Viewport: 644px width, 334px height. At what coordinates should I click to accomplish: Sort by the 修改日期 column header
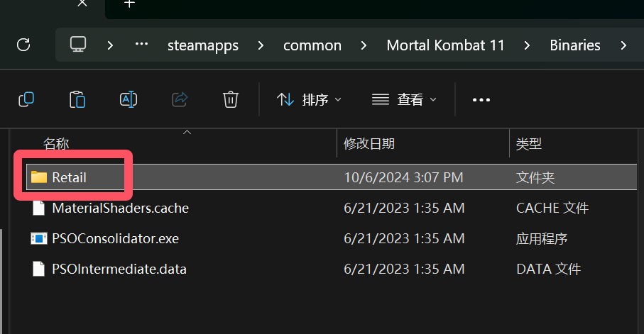click(369, 144)
